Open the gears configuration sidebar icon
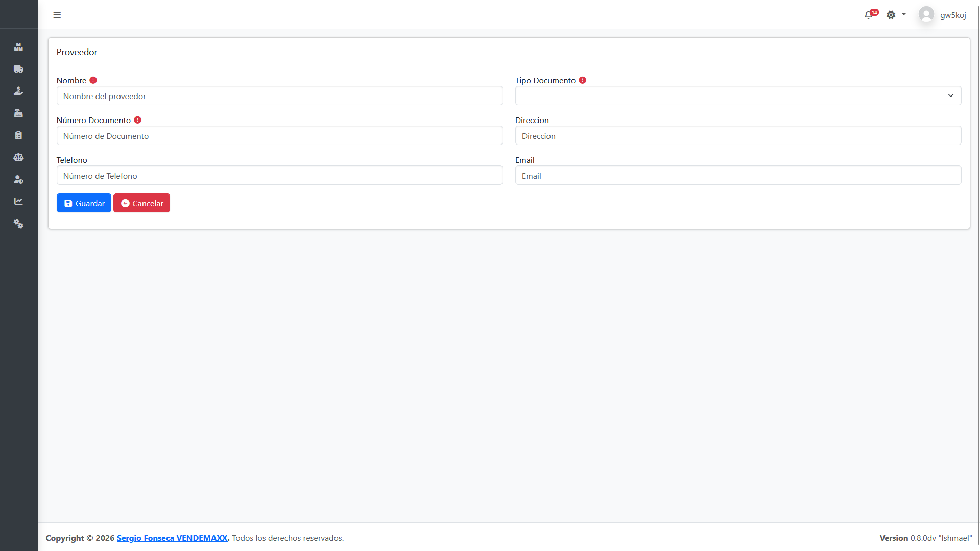The image size is (980, 551). (18, 224)
